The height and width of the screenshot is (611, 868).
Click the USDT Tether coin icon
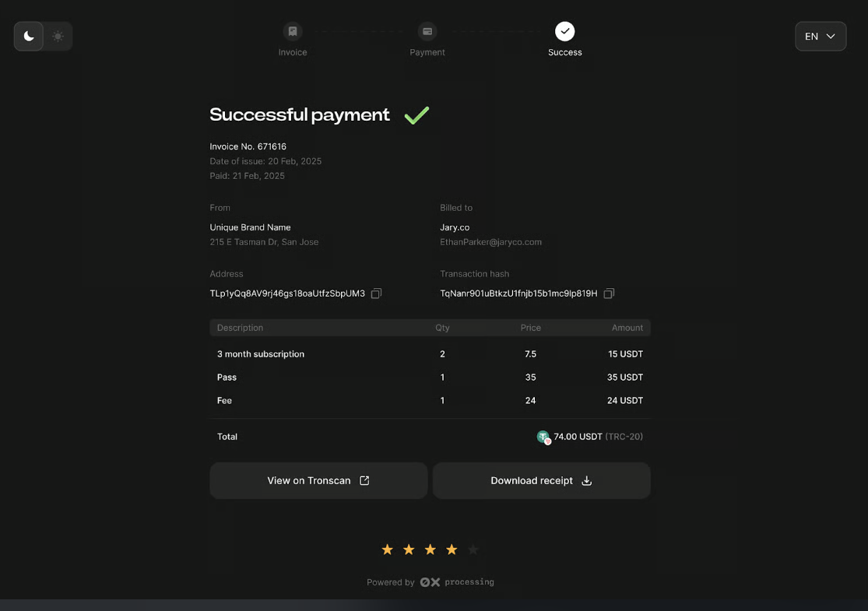pos(543,437)
